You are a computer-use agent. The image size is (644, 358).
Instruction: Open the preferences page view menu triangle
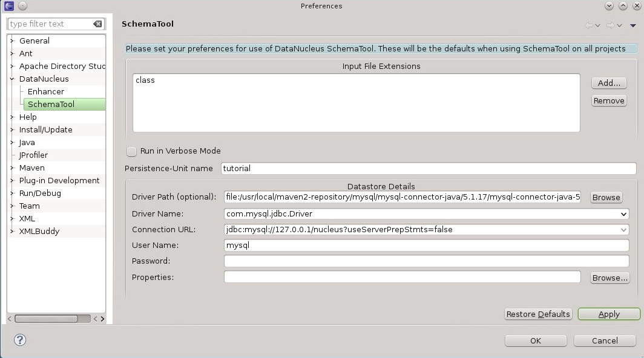(x=633, y=25)
